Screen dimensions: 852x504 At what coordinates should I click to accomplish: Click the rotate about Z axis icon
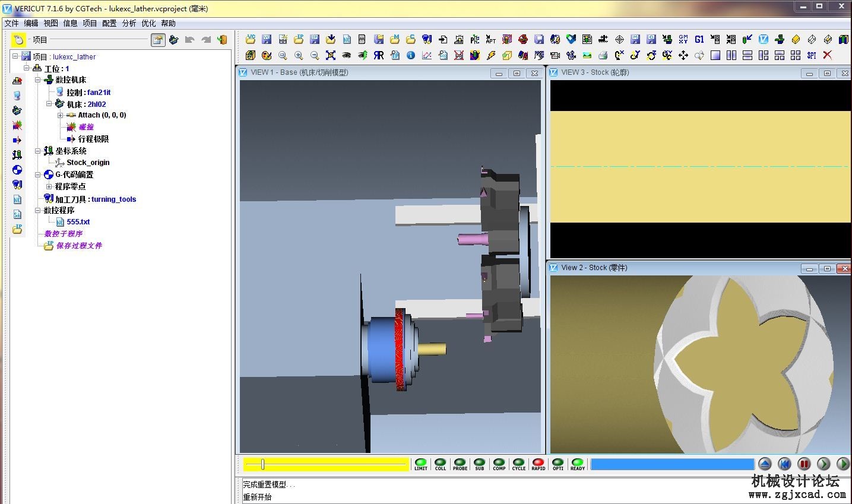651,55
